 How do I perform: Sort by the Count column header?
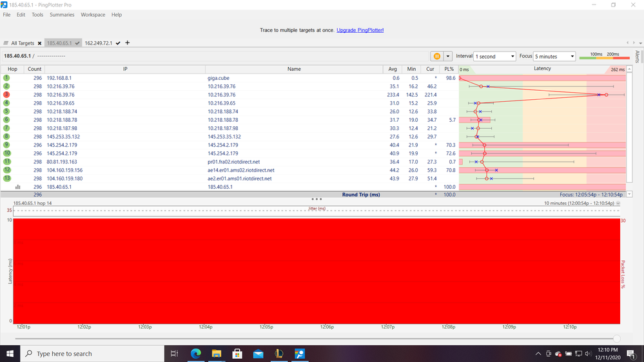tap(35, 69)
